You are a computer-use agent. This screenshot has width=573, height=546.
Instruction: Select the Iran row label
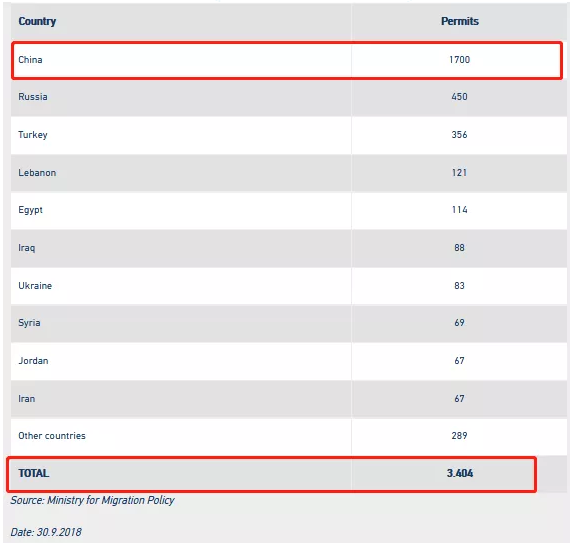pyautogui.click(x=27, y=399)
